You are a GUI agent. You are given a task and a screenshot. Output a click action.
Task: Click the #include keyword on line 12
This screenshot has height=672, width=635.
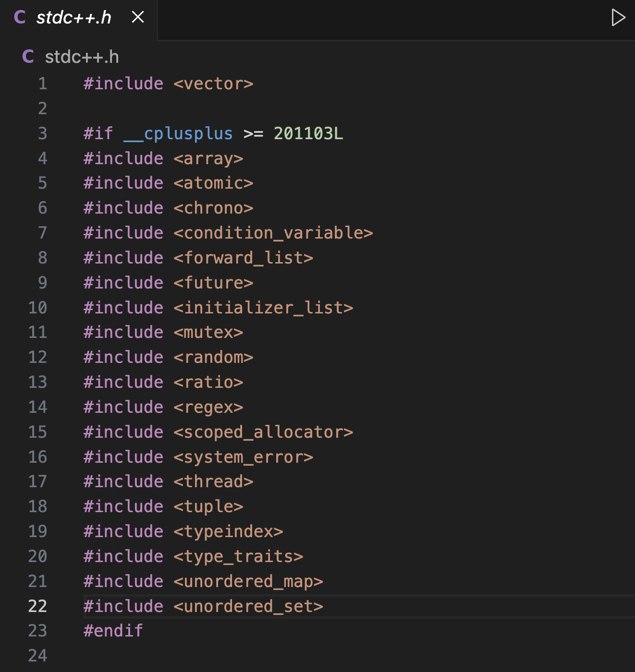[x=123, y=357]
